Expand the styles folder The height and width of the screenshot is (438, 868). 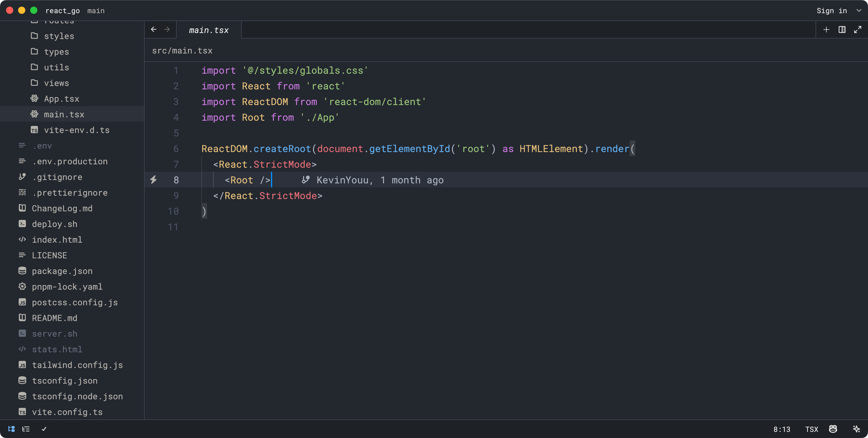59,36
